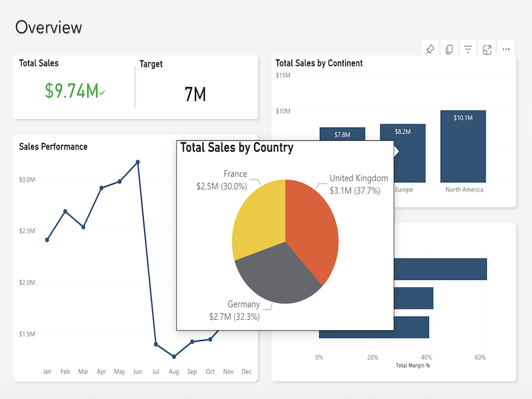Select the August lowest data point
532x399 pixels.
pos(174,356)
